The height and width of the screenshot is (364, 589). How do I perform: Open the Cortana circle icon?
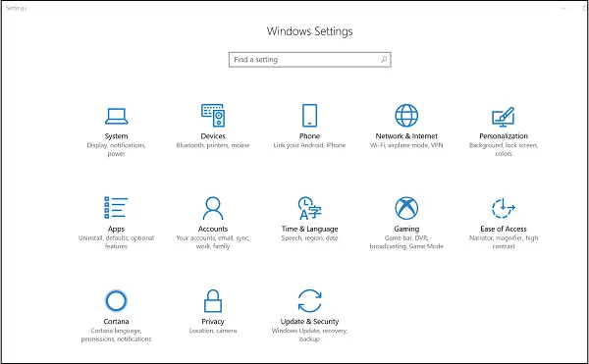click(x=116, y=300)
